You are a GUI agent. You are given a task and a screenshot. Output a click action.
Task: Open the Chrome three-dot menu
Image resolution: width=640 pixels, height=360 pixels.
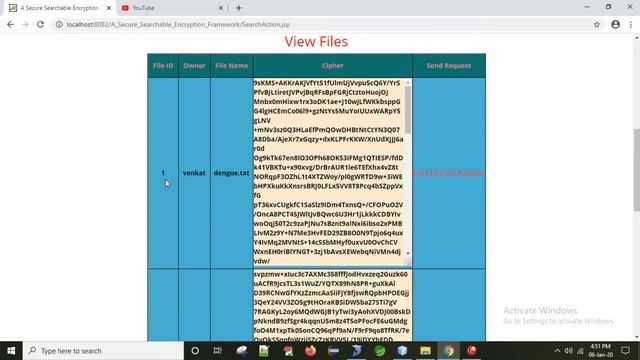(x=631, y=24)
